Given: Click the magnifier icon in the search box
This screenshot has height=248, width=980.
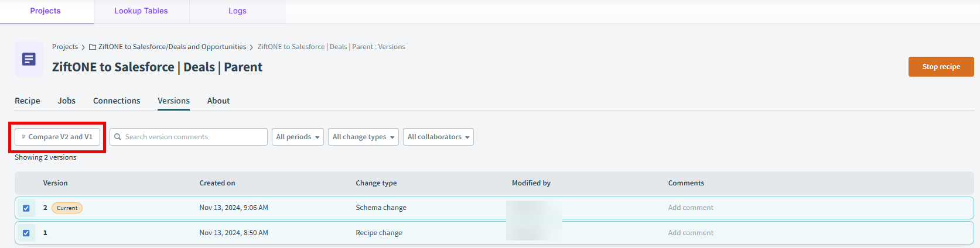Looking at the screenshot, I should [118, 137].
